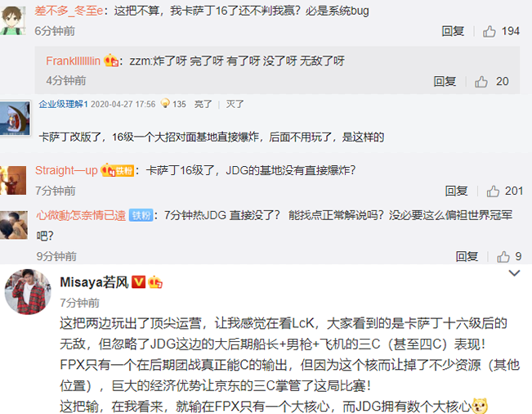Reply to 差不多_冬至e's comment
This screenshot has width=532, height=414.
click(x=453, y=31)
